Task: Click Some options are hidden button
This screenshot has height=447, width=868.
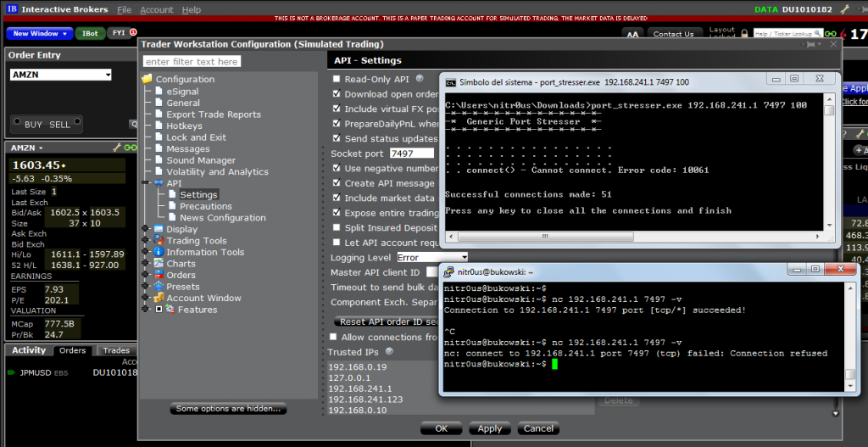Action: [x=229, y=409]
